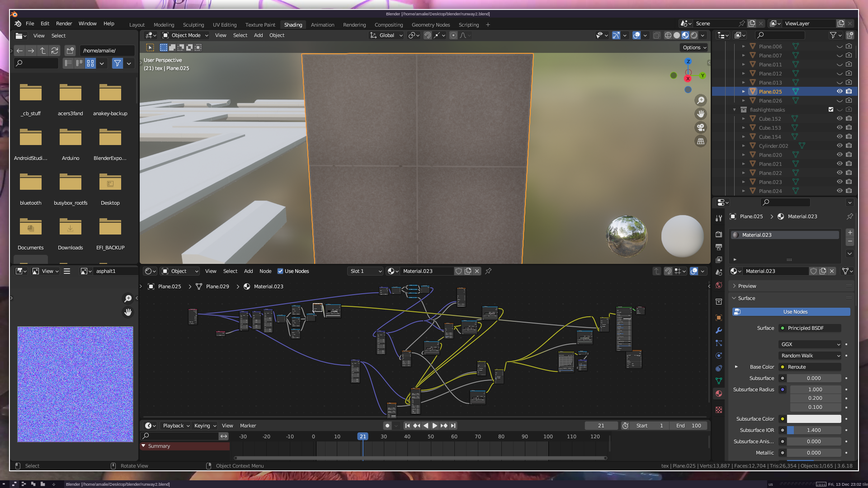The height and width of the screenshot is (488, 868).
Task: Switch to the Compositing workspace tab
Action: point(388,25)
